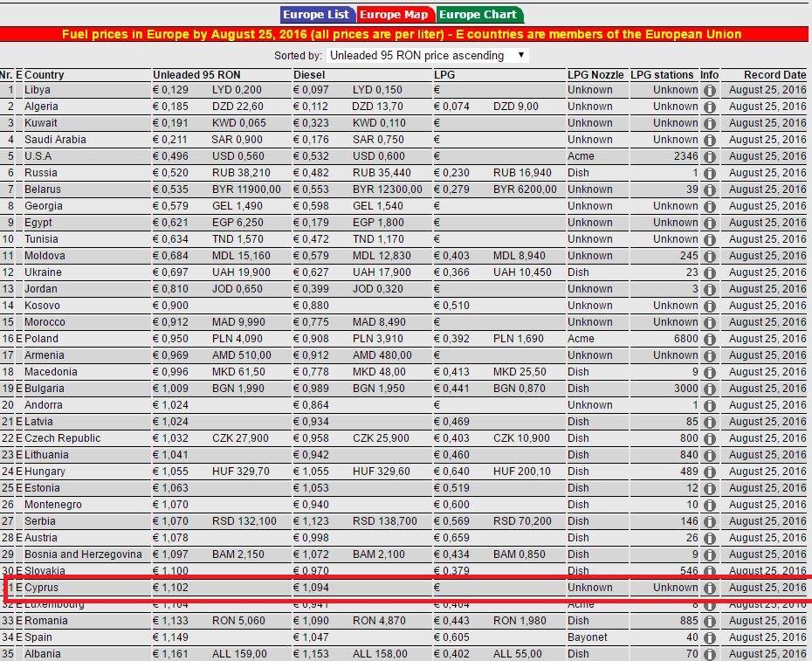Screen dimensions: 812x661
Task: Click the red fuel prices title banner
Action: pyautogui.click(x=404, y=34)
